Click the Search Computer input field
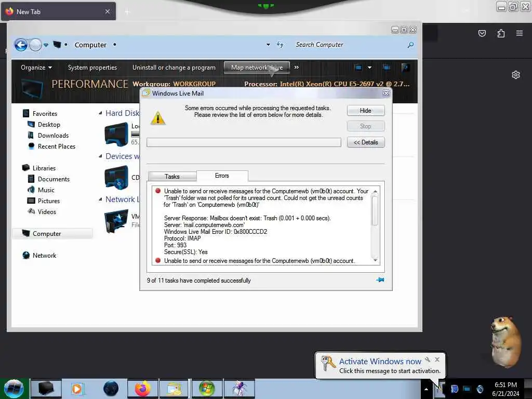Screen dimensions: 532x399 pyautogui.click(x=350, y=45)
